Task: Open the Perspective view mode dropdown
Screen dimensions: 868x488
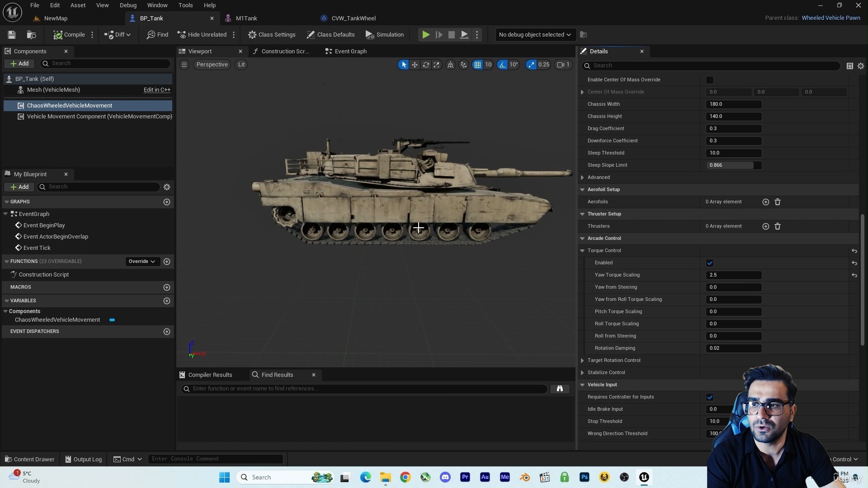Action: (212, 65)
